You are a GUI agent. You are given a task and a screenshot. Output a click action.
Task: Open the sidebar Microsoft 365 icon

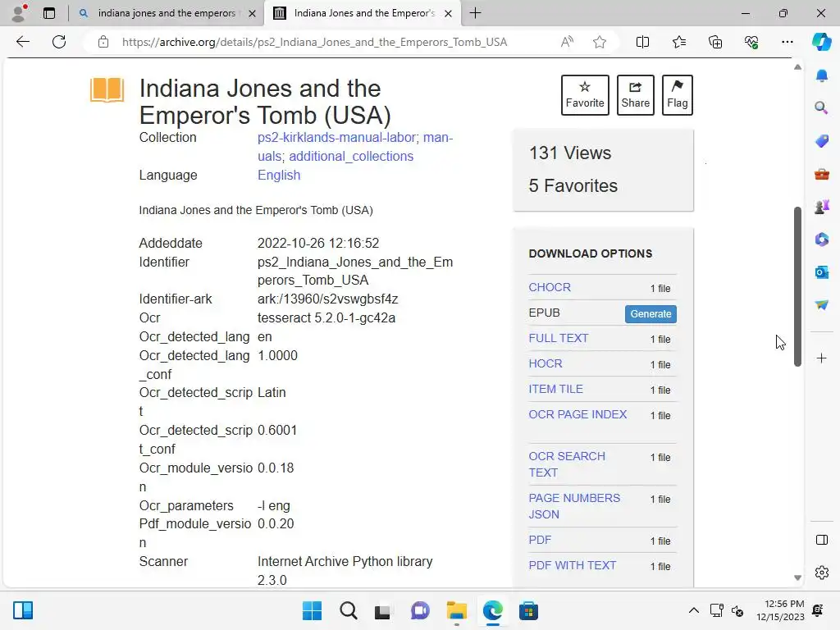[x=821, y=240]
